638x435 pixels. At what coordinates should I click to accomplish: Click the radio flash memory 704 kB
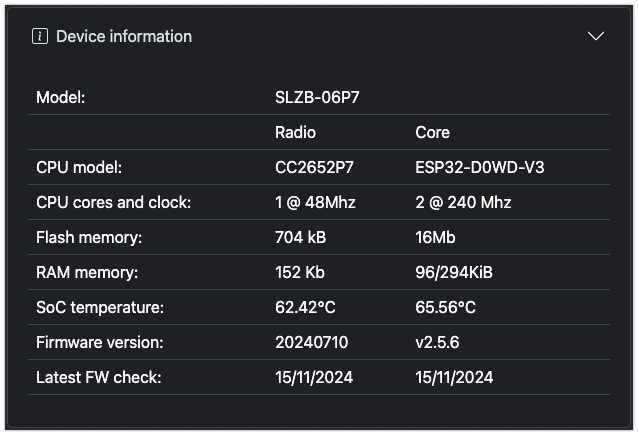[x=301, y=237]
